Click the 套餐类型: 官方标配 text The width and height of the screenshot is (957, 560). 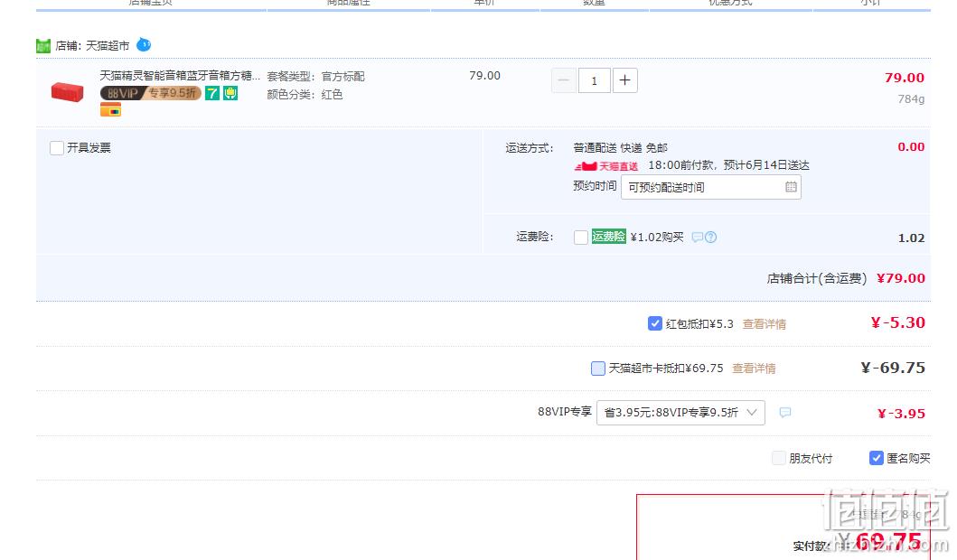pyautogui.click(x=315, y=76)
